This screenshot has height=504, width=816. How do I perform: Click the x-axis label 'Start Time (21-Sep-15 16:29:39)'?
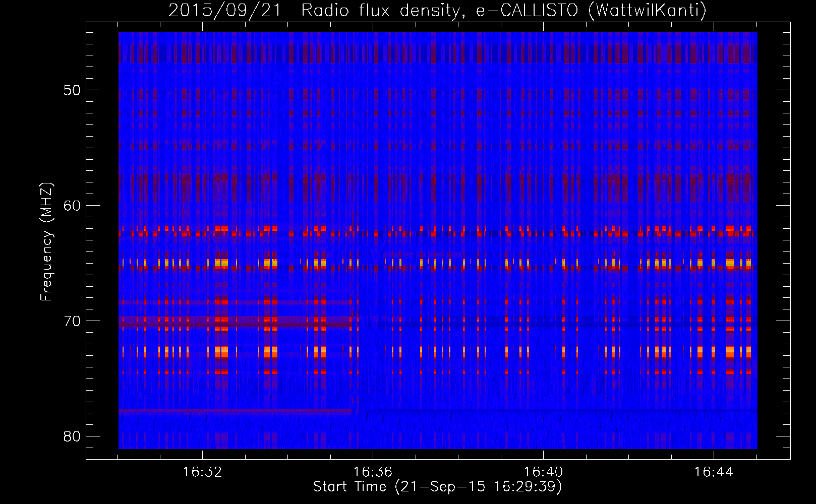(437, 487)
